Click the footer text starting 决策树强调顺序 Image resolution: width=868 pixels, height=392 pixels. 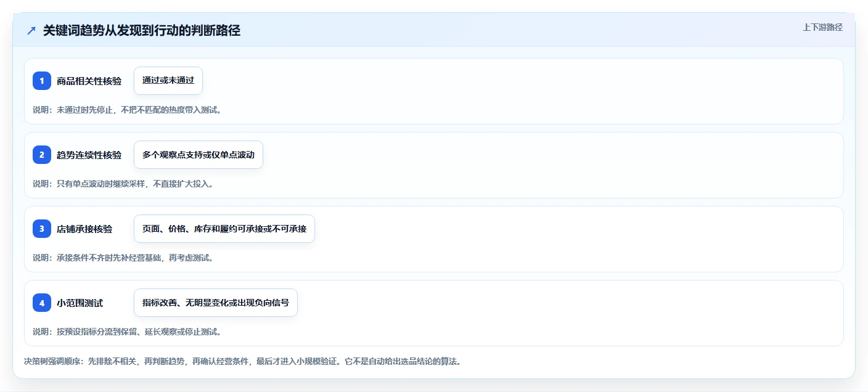point(242,361)
